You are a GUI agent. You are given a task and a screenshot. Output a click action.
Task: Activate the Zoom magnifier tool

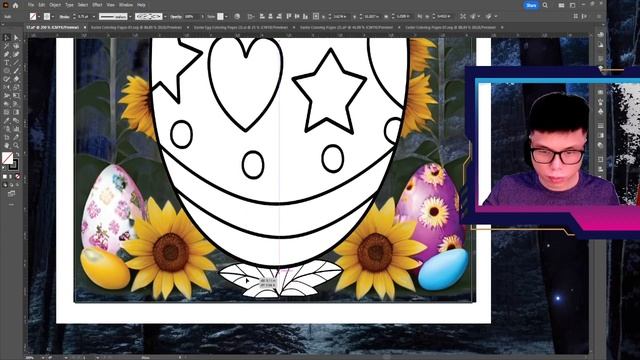click(x=16, y=145)
